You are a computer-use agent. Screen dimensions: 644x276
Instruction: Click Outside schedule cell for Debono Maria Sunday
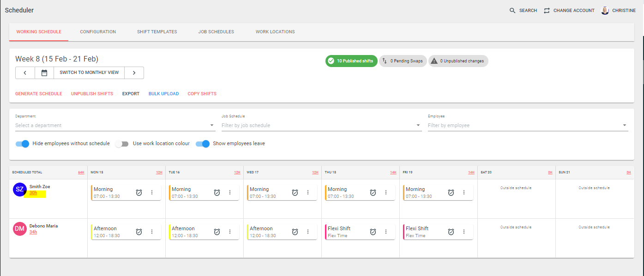pos(594,227)
